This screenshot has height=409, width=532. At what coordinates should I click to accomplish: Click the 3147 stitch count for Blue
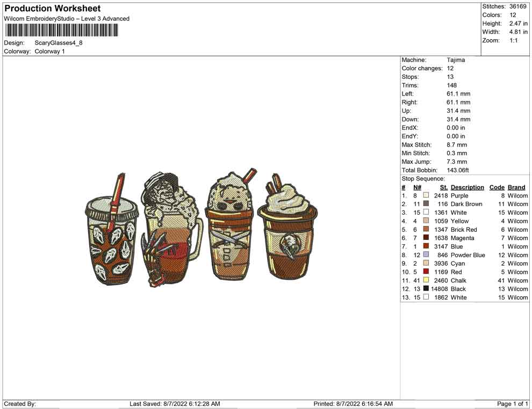pyautogui.click(x=441, y=246)
